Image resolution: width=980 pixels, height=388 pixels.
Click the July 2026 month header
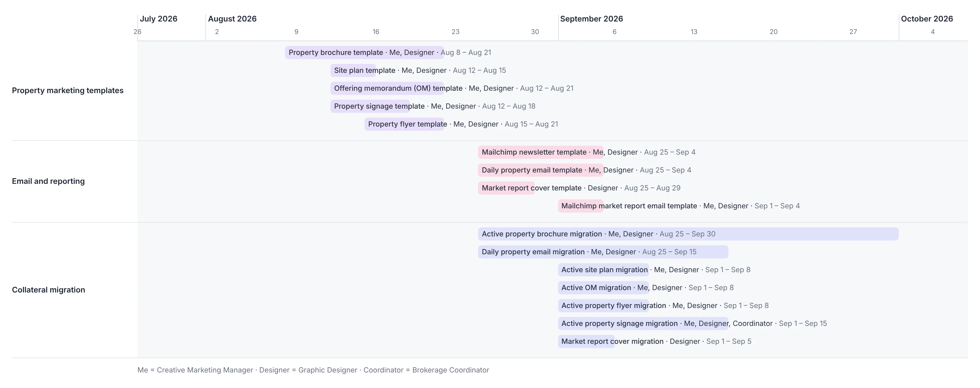pos(159,19)
